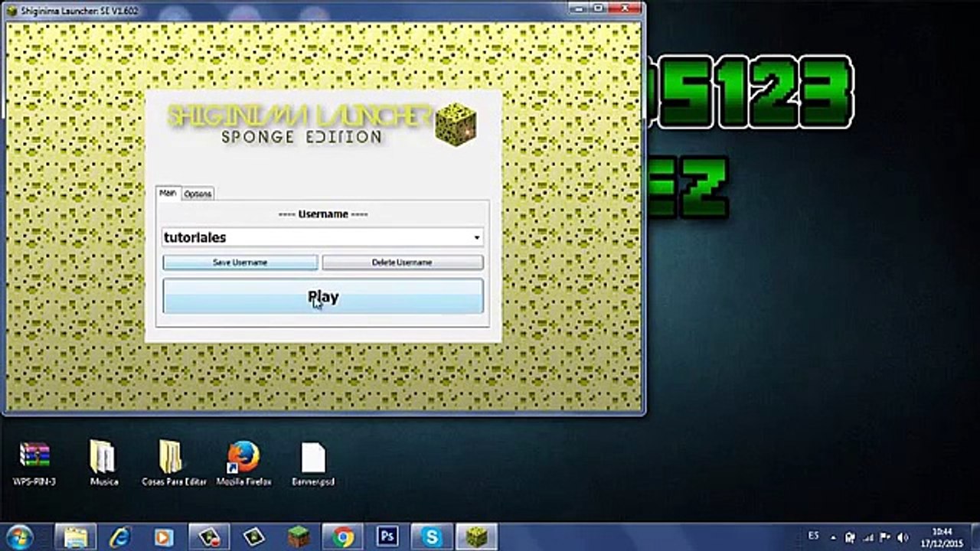Open File Explorer from taskbar

[x=75, y=537]
